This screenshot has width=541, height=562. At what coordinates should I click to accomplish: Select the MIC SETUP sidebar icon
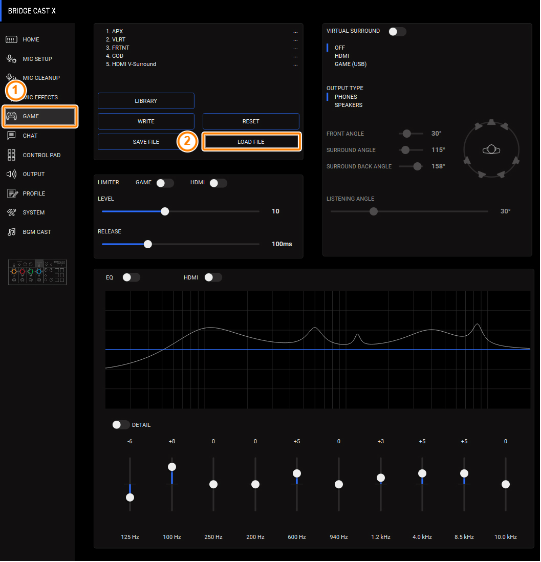[11, 59]
